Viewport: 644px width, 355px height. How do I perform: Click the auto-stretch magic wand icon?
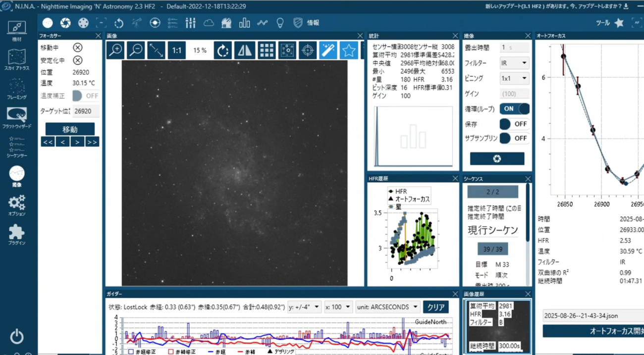(328, 51)
